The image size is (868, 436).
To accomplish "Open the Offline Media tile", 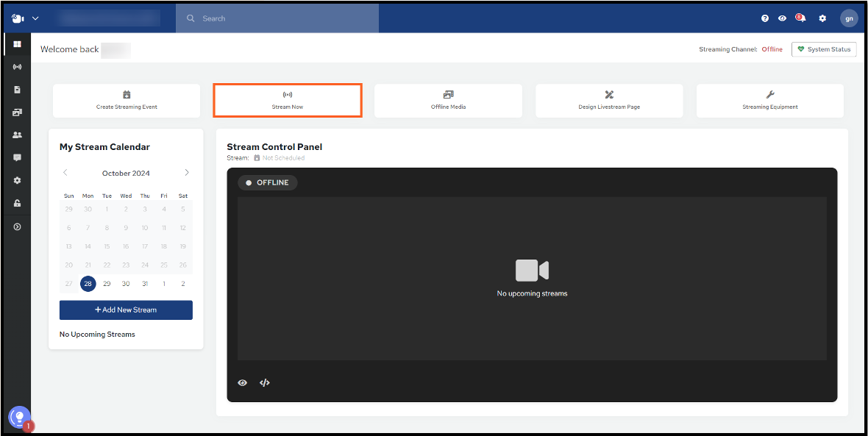I will point(448,101).
